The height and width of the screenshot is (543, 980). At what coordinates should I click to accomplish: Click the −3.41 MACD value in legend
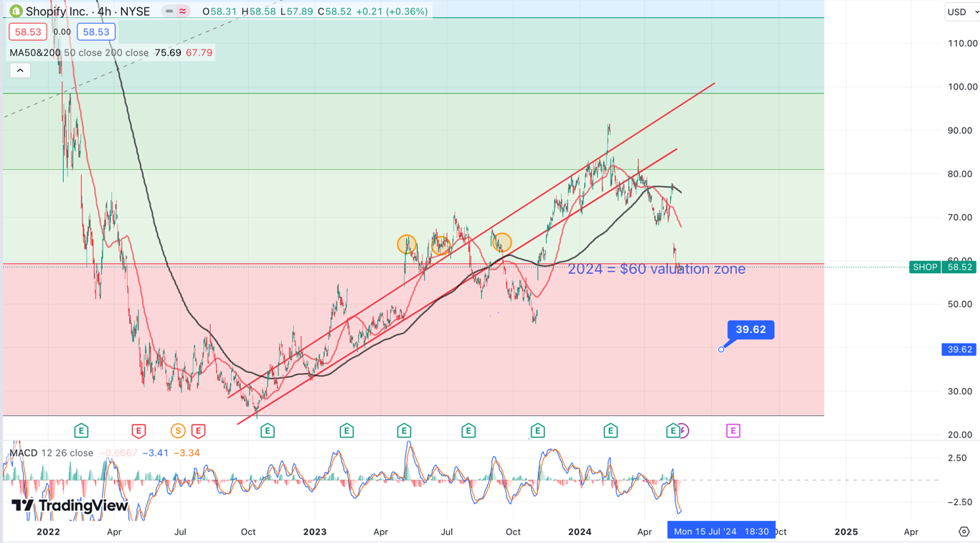click(x=155, y=453)
